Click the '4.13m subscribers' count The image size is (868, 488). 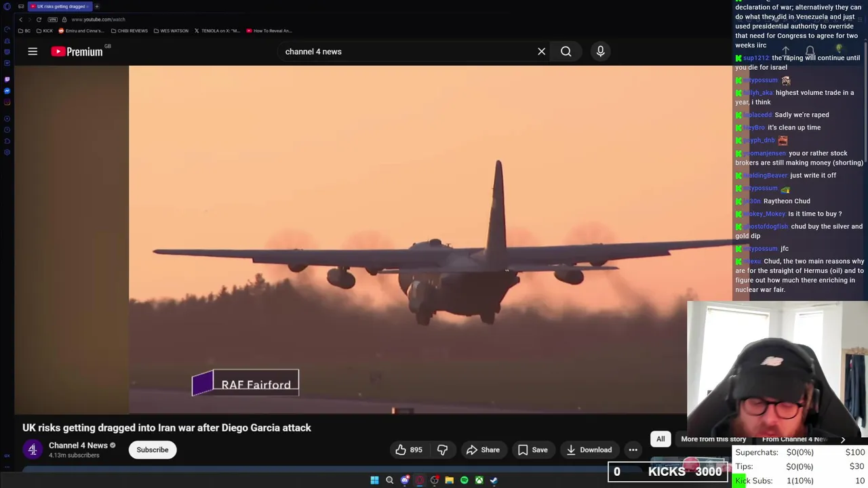click(74, 455)
